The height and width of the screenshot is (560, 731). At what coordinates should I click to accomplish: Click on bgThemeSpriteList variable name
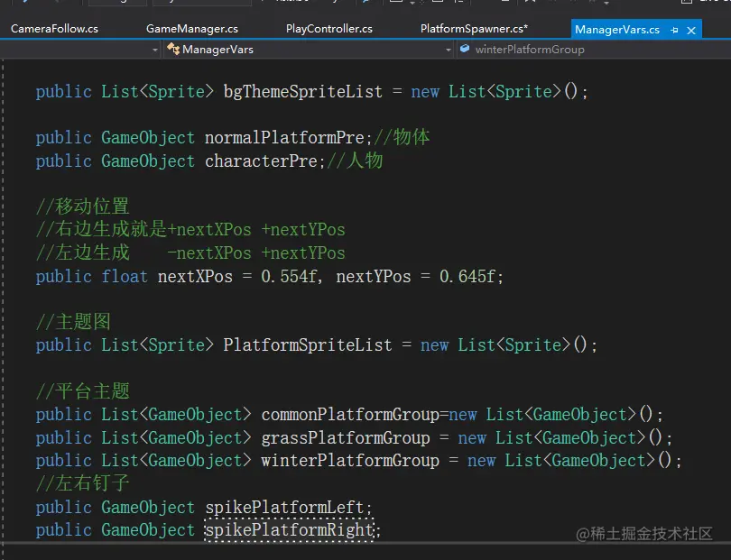303,92
